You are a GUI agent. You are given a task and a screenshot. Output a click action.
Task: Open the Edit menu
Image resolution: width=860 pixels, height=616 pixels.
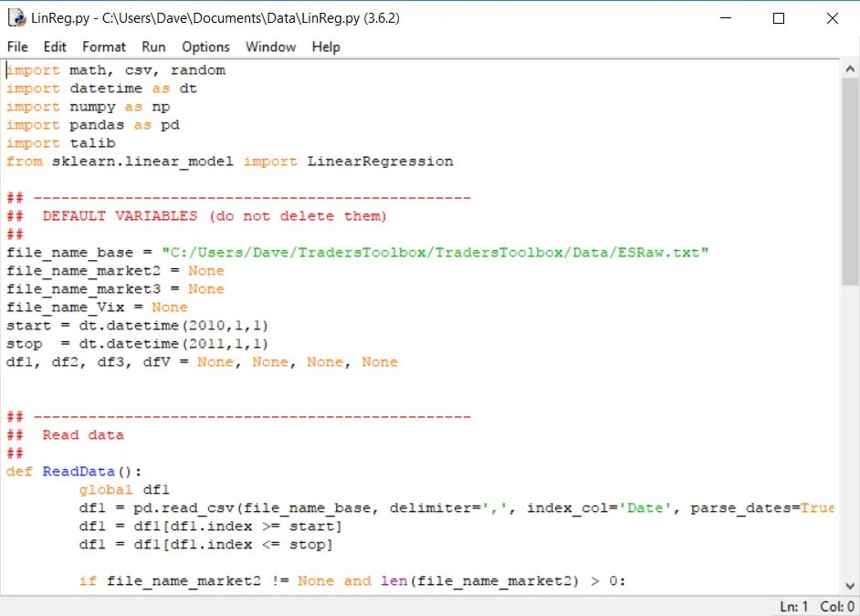(x=55, y=47)
